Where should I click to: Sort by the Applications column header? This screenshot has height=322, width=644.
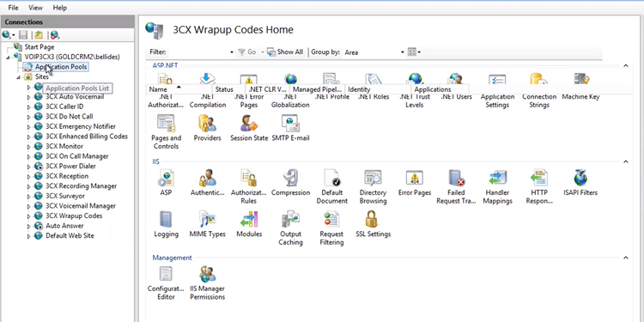[x=440, y=89]
